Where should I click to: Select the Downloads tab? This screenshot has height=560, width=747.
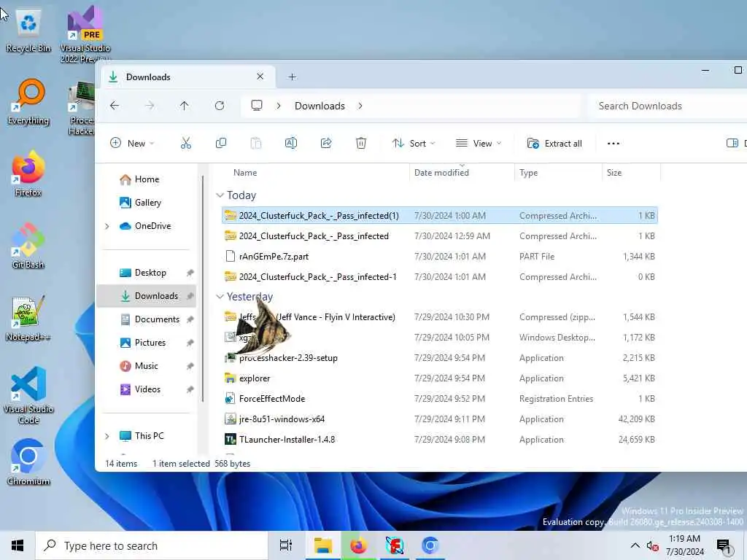186,77
